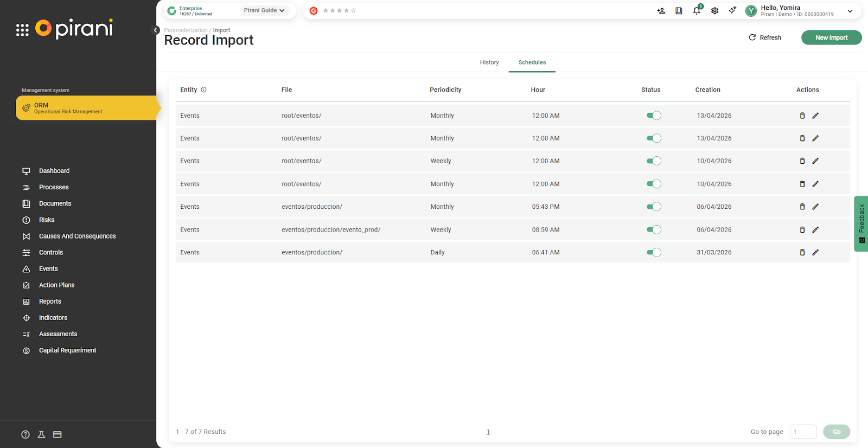Click the add user icon
This screenshot has width=868, height=448.
(x=661, y=11)
